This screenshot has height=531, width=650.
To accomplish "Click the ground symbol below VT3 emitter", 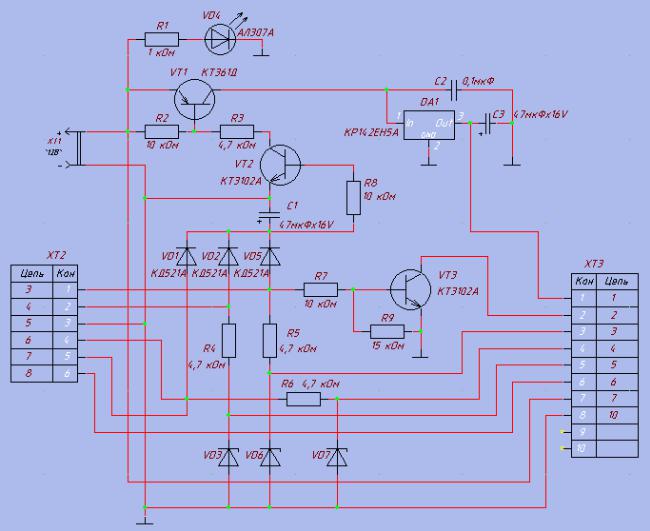I will 420,356.
